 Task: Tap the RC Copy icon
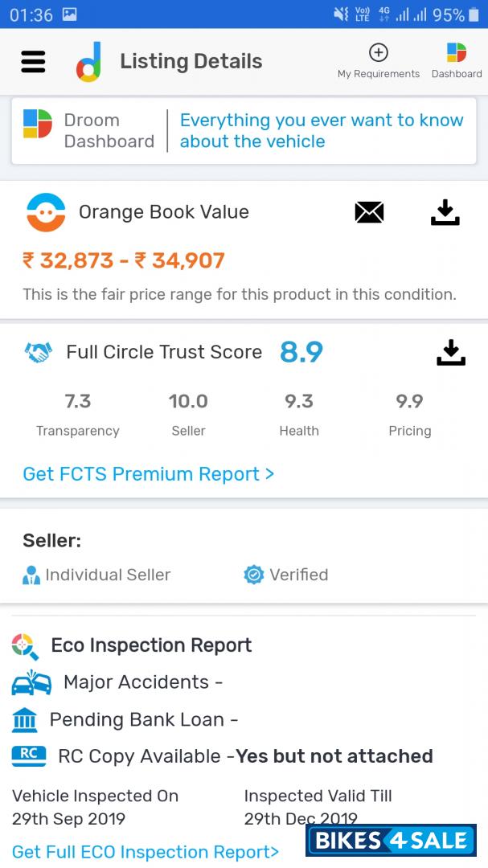[x=29, y=756]
